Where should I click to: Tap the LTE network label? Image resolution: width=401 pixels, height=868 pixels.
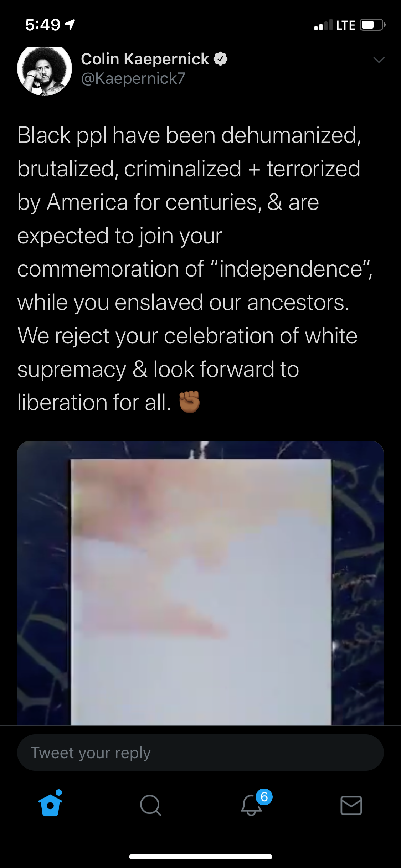click(x=345, y=25)
